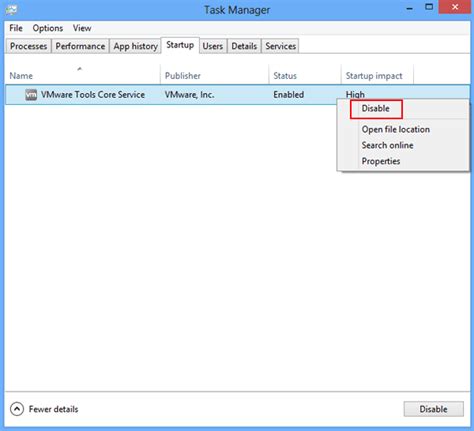Open the File menu
The image size is (474, 431).
click(16, 28)
